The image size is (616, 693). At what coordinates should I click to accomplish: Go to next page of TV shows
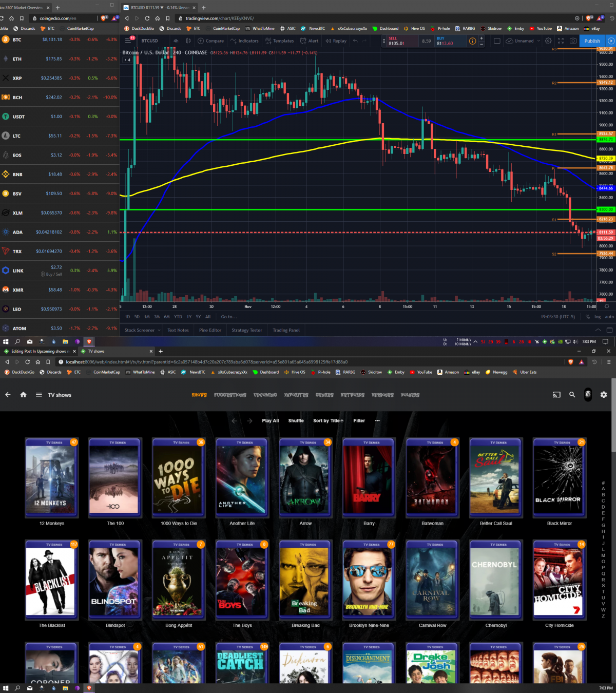[x=249, y=420]
